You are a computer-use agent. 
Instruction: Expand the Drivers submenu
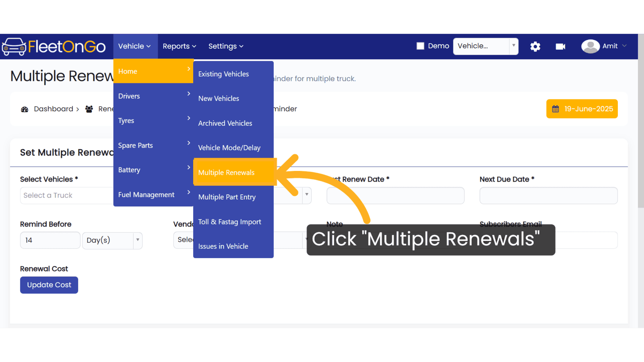point(153,96)
